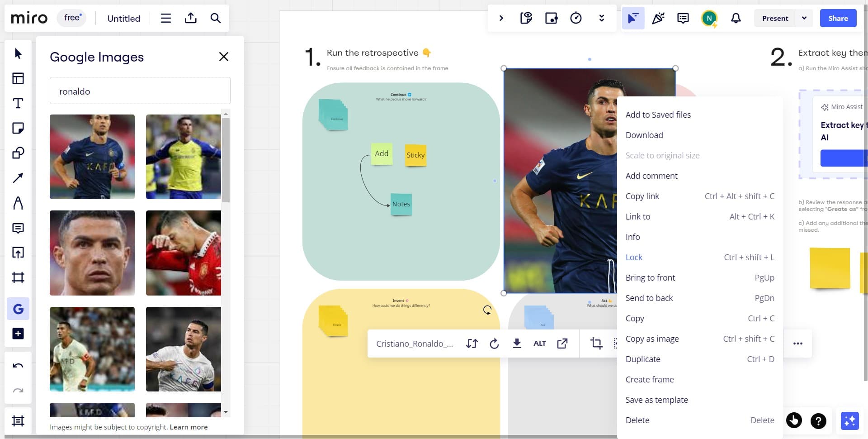This screenshot has width=868, height=439.
Task: Toggle collaborators' cursors visibility button
Action: pos(633,18)
